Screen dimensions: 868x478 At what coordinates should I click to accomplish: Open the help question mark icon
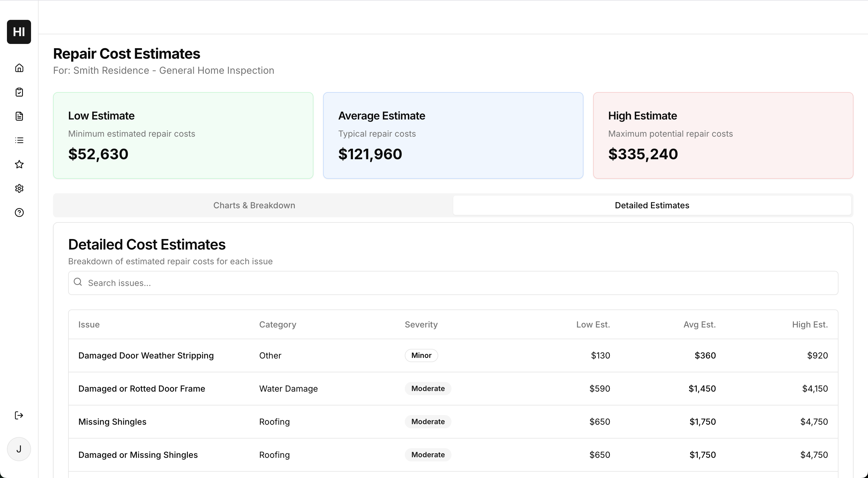pyautogui.click(x=19, y=213)
